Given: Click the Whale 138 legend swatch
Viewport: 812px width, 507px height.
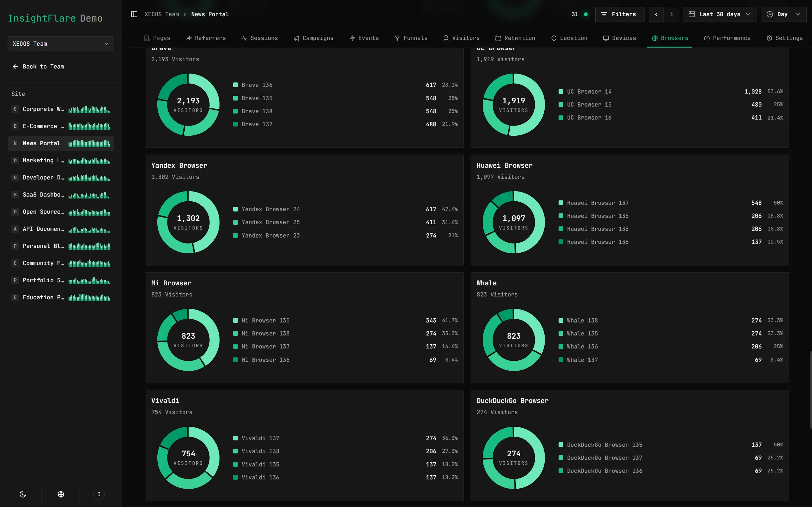Looking at the screenshot, I should coord(561,321).
